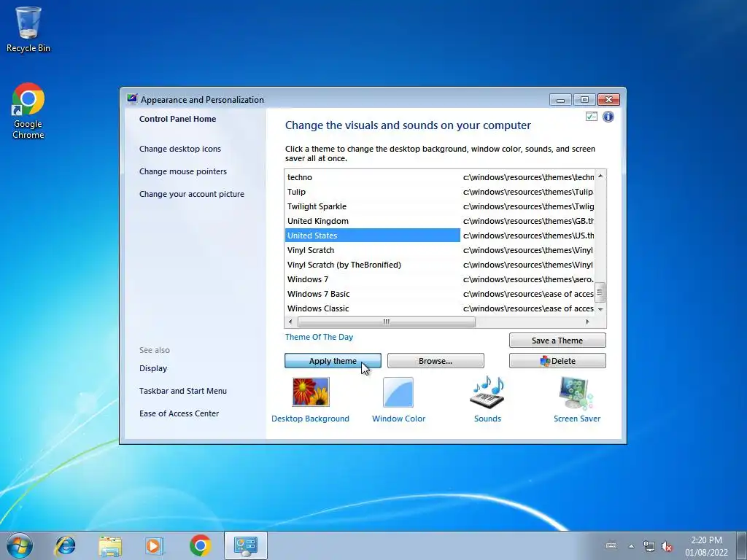Click the Save a Theme button
This screenshot has height=560, width=747.
[x=557, y=340]
